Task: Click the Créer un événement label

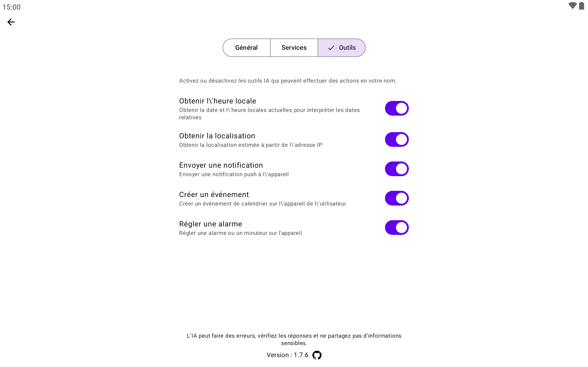Action: tap(214, 195)
